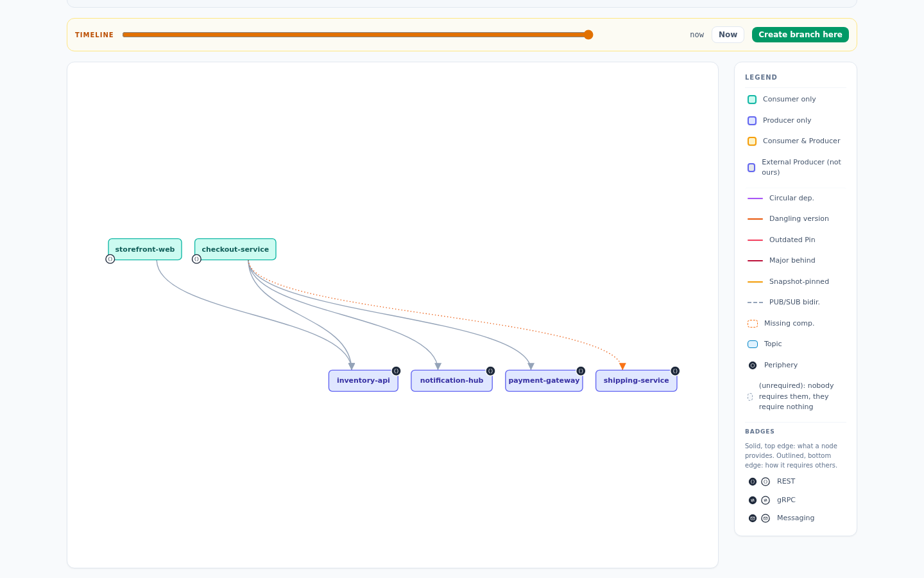Click the storefront-web node
924x578 pixels.
145,249
